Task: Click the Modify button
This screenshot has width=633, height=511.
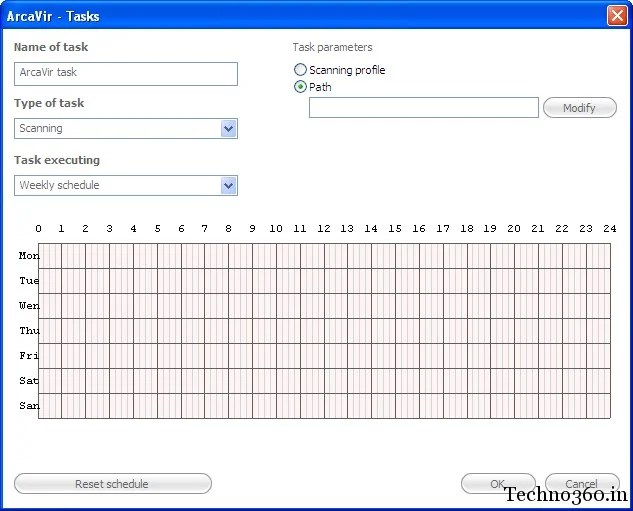Action: pos(580,108)
